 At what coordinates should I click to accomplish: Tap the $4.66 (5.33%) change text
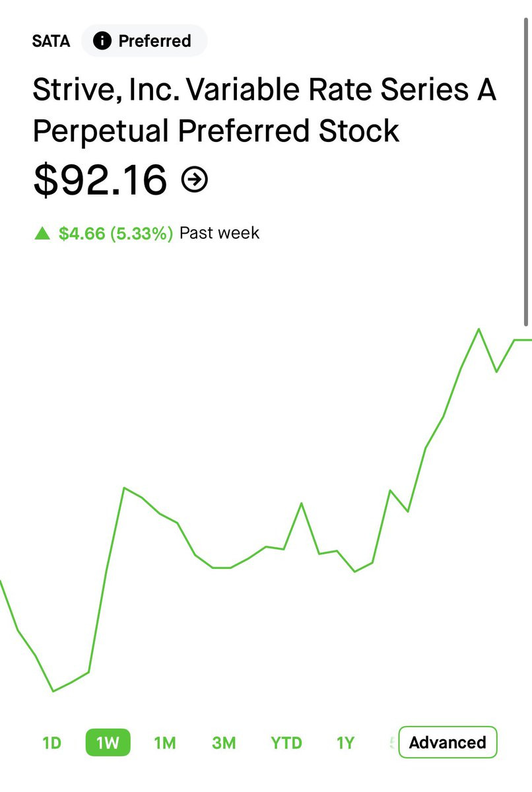click(116, 233)
